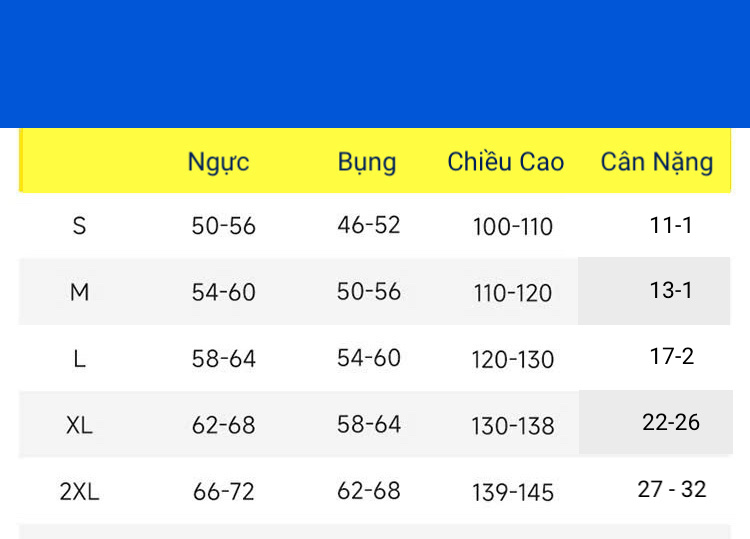Viewport: 750px width, 539px height.
Task: Click belly value 46-52 in S row
Action: pyautogui.click(x=369, y=225)
